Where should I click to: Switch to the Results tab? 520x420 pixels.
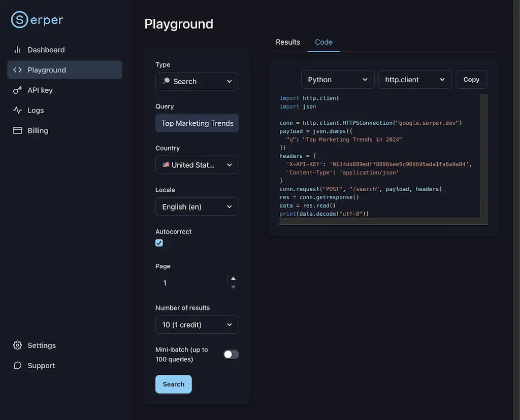coord(288,42)
